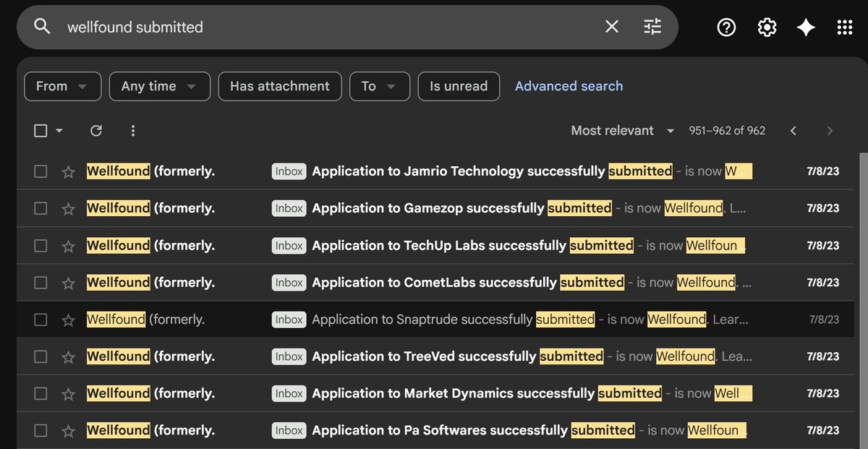Open the Jamrio Technology application email
This screenshot has height=449, width=868.
[x=435, y=171]
